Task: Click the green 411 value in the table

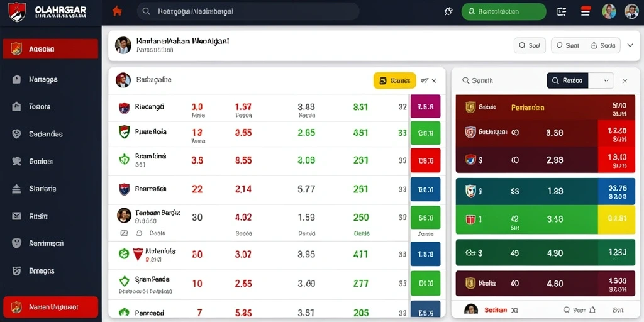Action: pyautogui.click(x=360, y=254)
